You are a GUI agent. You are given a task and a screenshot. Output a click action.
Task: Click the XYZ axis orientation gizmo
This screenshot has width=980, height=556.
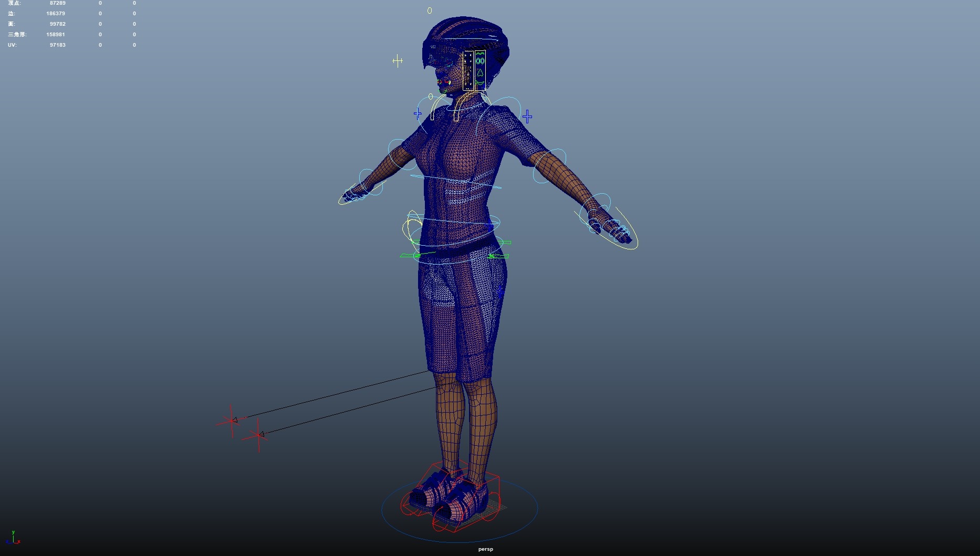pos(13,538)
